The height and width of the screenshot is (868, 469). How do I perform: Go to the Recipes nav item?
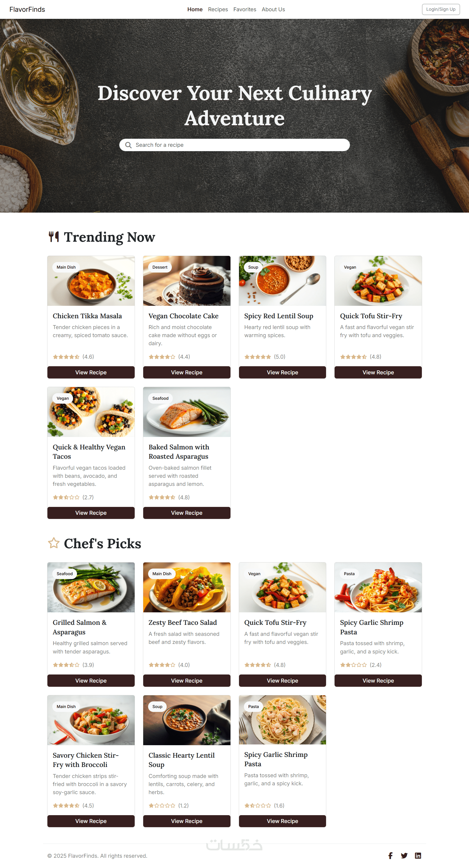(x=218, y=10)
